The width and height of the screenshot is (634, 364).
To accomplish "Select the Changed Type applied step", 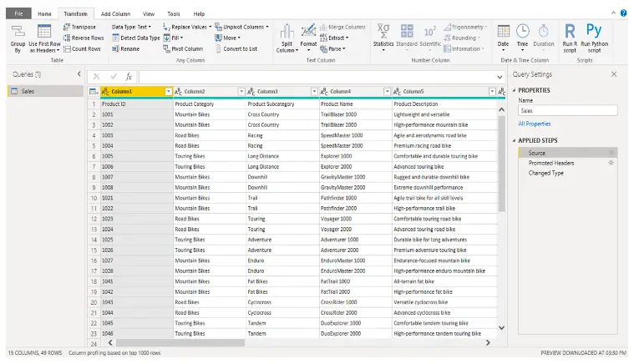I will (x=545, y=173).
